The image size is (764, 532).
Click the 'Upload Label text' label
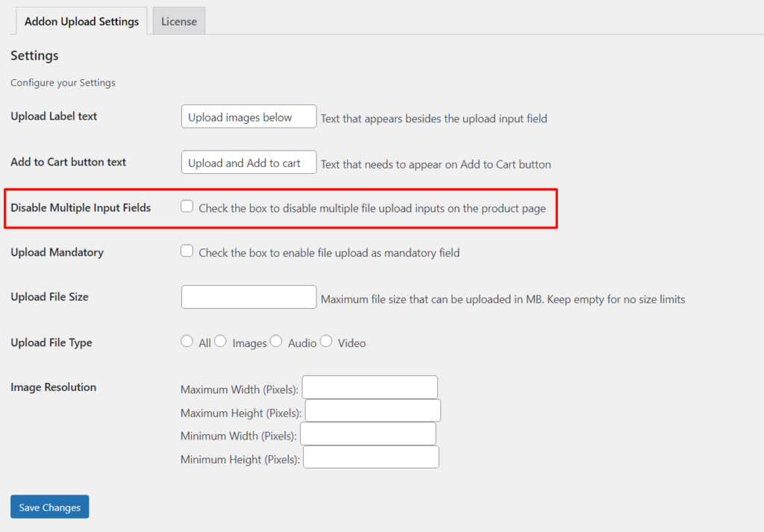(x=54, y=116)
